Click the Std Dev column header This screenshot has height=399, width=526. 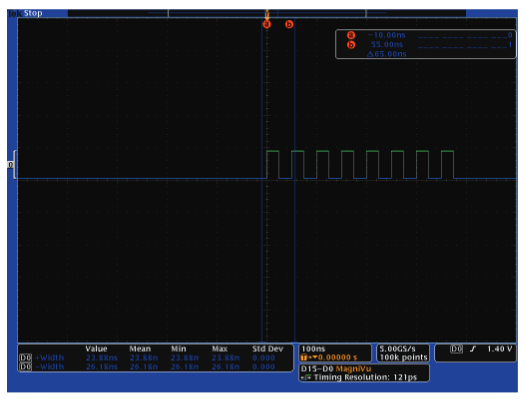(x=268, y=349)
